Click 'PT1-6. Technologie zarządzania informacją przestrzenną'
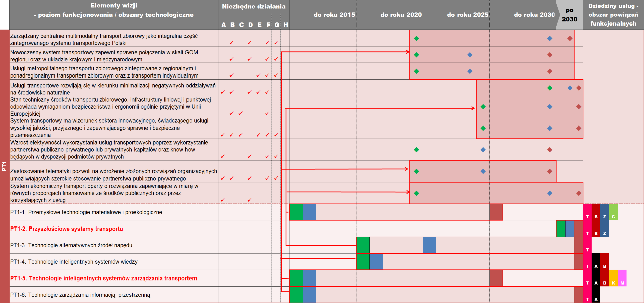 80,295
